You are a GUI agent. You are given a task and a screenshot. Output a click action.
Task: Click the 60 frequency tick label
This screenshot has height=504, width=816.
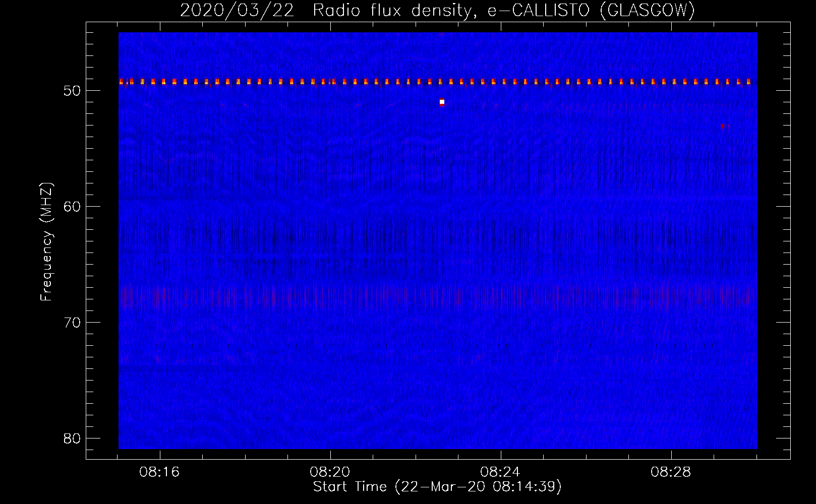(x=73, y=207)
